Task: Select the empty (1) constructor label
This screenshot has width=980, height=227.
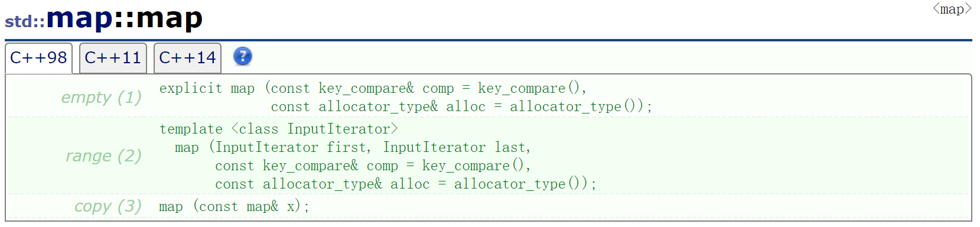Action: [102, 97]
